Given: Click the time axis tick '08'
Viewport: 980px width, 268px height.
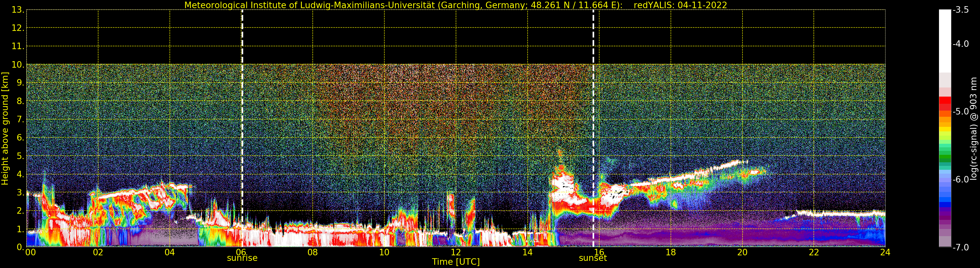Looking at the screenshot, I should pyautogui.click(x=313, y=252).
